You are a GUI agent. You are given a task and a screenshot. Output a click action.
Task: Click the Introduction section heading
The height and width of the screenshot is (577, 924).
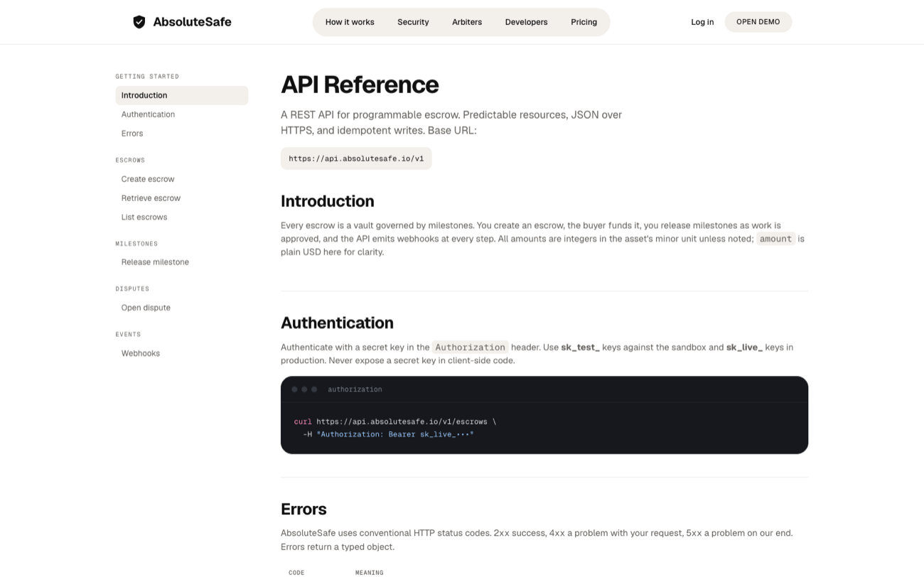point(328,201)
